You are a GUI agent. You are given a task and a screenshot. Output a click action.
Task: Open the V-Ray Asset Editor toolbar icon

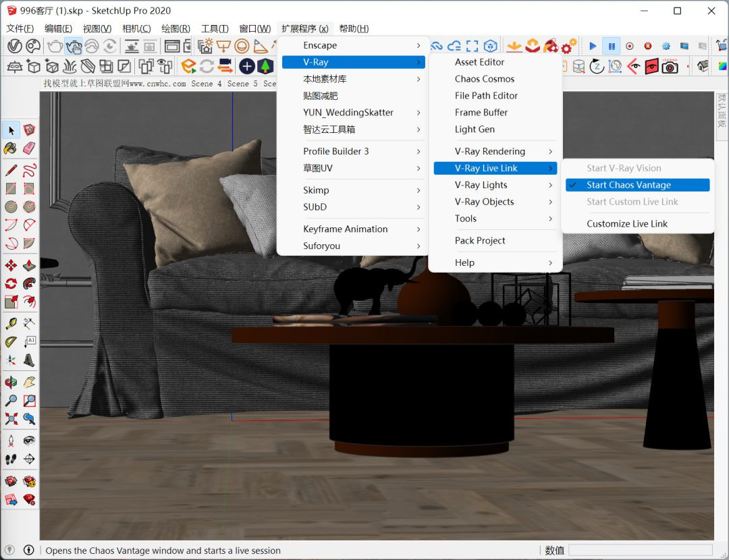coord(14,46)
